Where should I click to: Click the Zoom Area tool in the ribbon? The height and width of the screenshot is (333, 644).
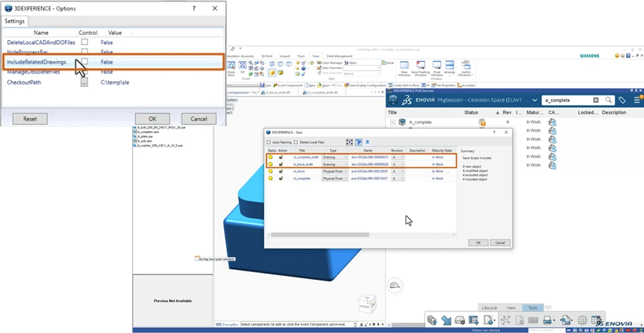[231, 68]
